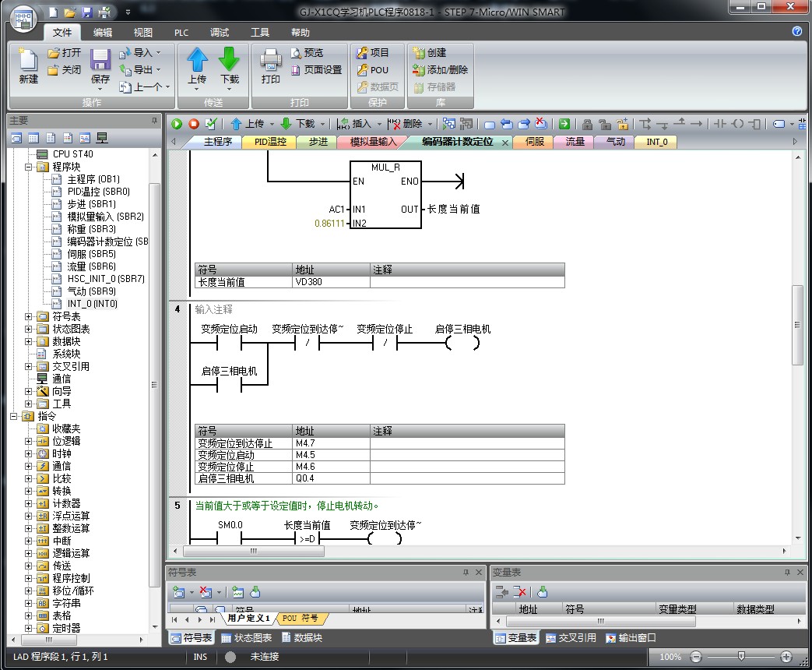Open Project (项目) protection settings
Screen dimensions: 812x670
click(x=373, y=53)
